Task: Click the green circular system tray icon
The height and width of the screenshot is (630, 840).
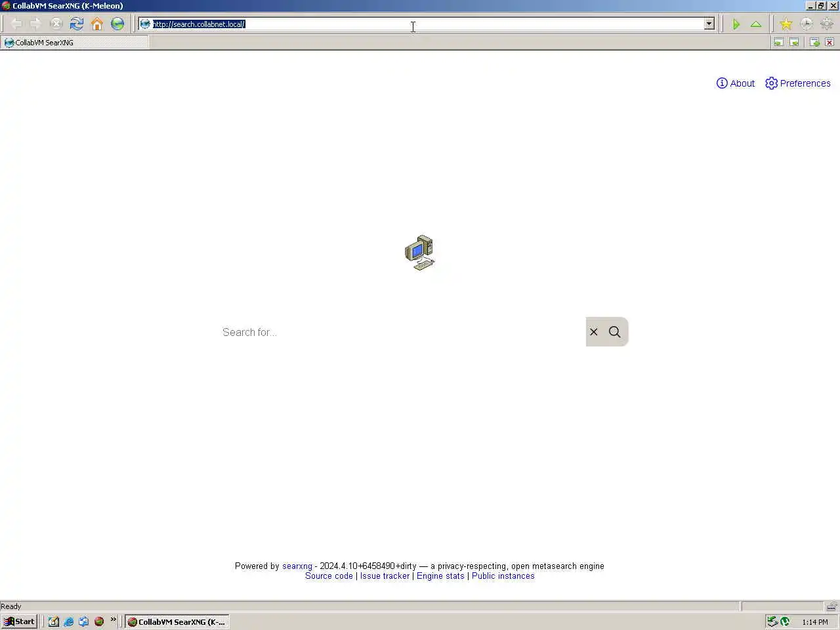Action: coord(785,621)
